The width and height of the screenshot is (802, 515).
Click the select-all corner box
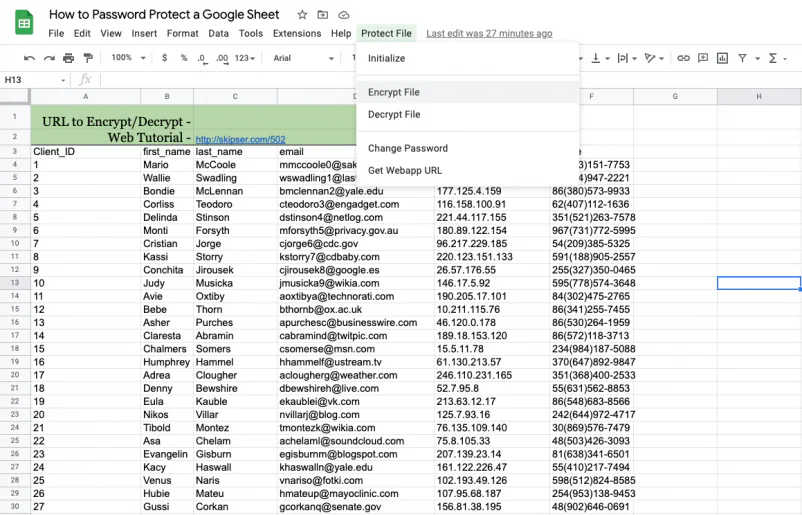click(x=15, y=96)
